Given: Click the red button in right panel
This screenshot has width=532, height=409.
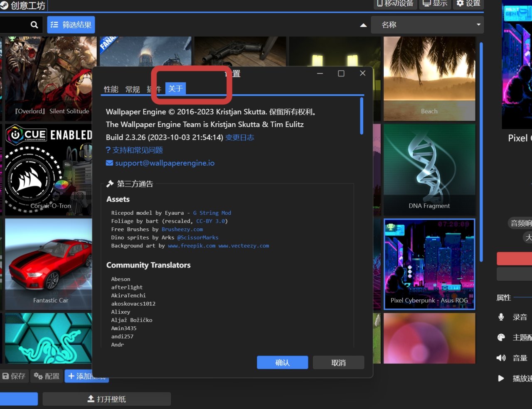Looking at the screenshot, I should click(515, 259).
